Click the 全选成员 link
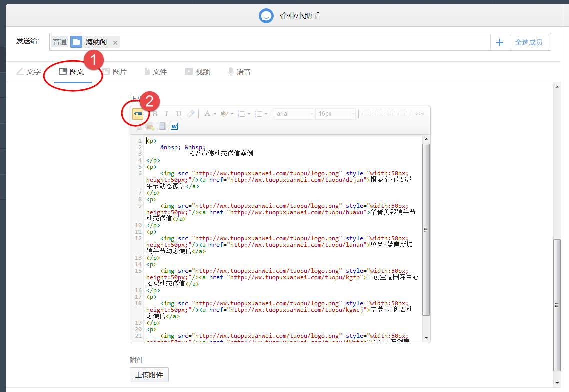 [529, 42]
